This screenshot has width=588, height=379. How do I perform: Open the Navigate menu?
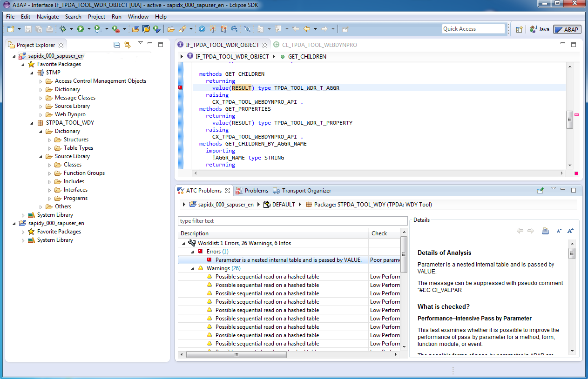tap(47, 16)
